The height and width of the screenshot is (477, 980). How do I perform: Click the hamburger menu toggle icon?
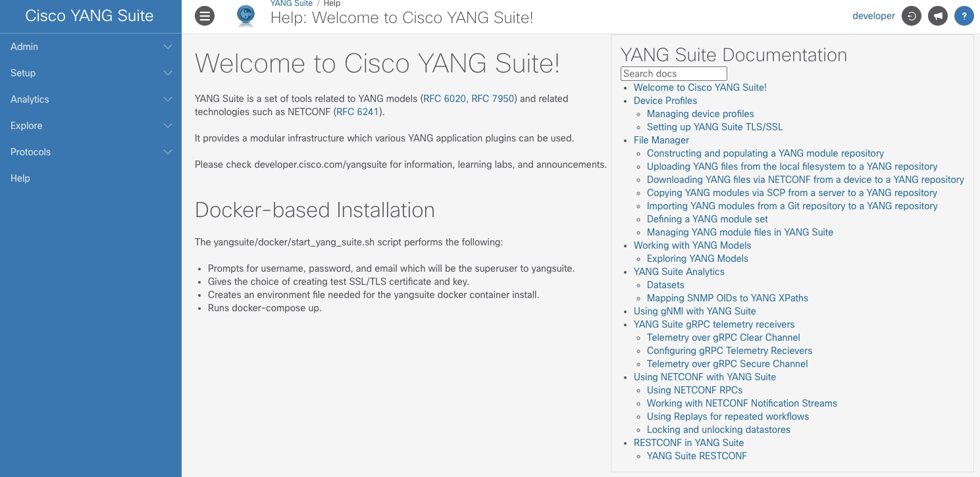[x=205, y=16]
